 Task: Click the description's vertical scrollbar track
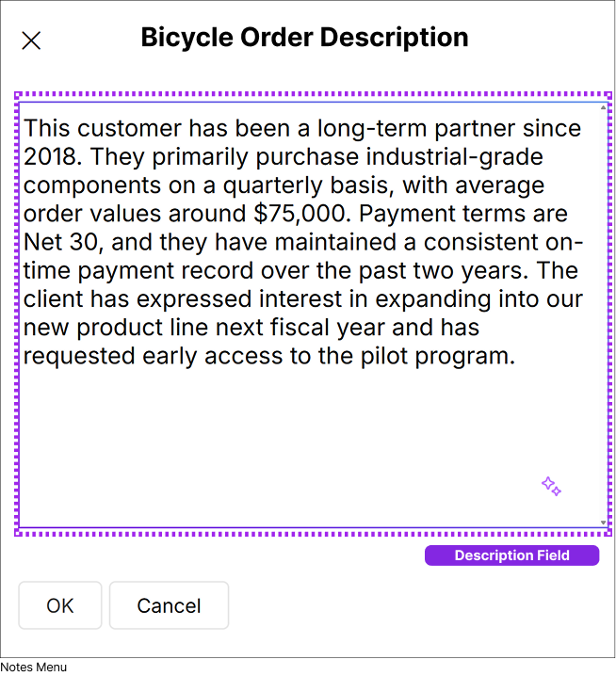(x=603, y=311)
